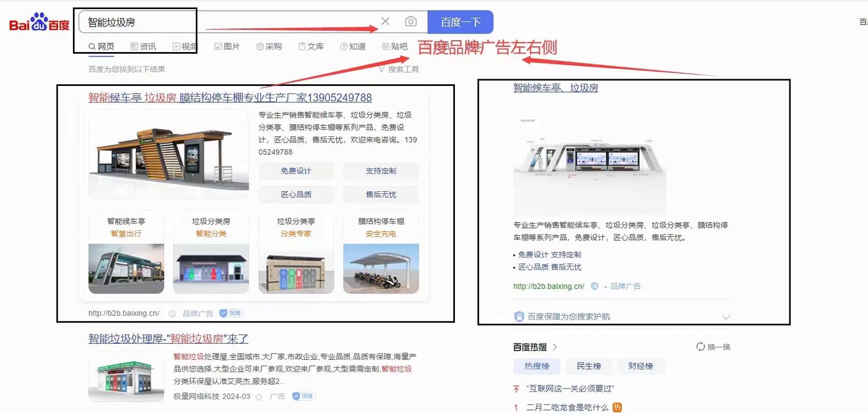This screenshot has height=414, width=868.
Task: Open the 垃圾分类房 智能分类 card
Action: [x=211, y=252]
